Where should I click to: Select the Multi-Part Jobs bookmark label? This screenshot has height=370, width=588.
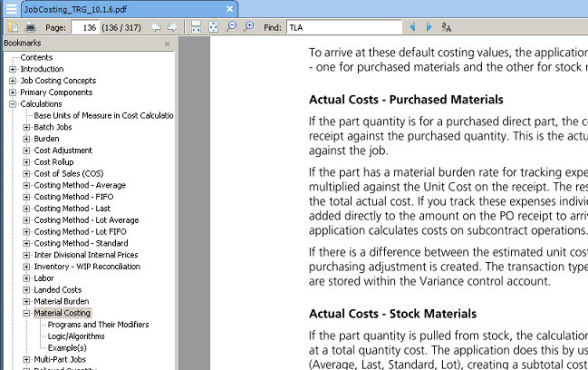point(60,359)
